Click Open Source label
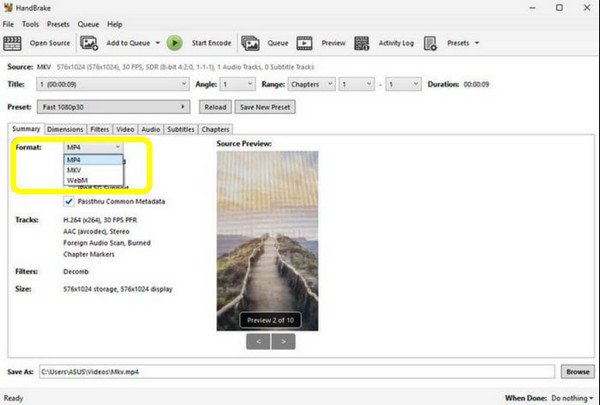The width and height of the screenshot is (600, 405). (50, 43)
